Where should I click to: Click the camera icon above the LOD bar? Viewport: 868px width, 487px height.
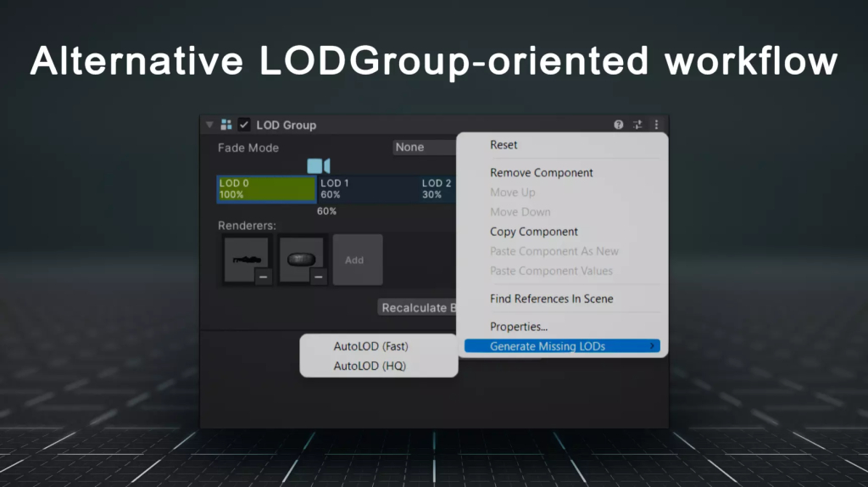(318, 165)
